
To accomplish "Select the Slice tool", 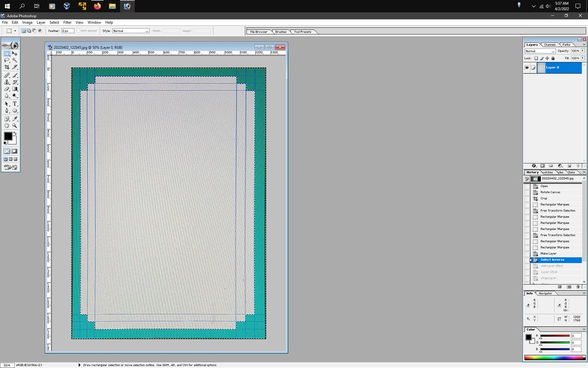I will tap(15, 67).
